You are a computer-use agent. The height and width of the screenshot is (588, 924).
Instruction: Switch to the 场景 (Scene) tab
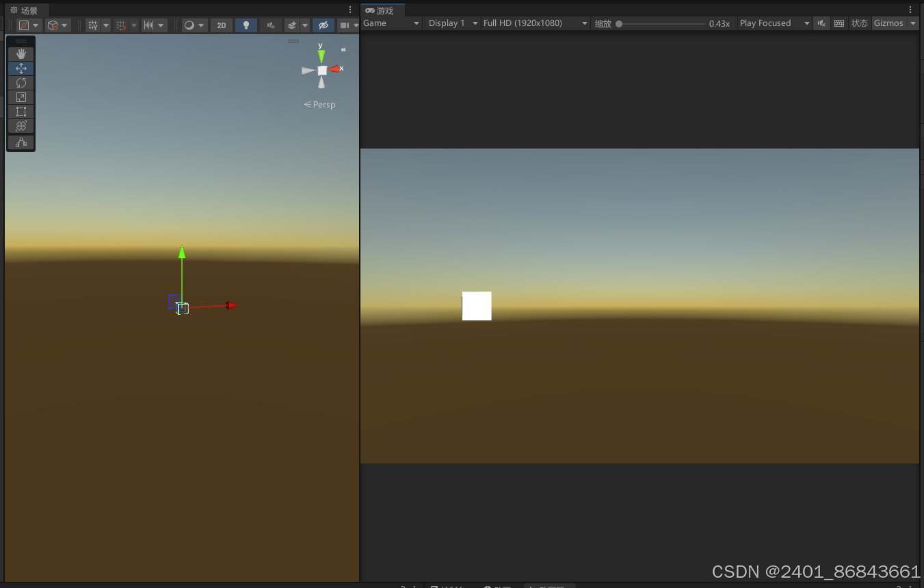[x=26, y=10]
